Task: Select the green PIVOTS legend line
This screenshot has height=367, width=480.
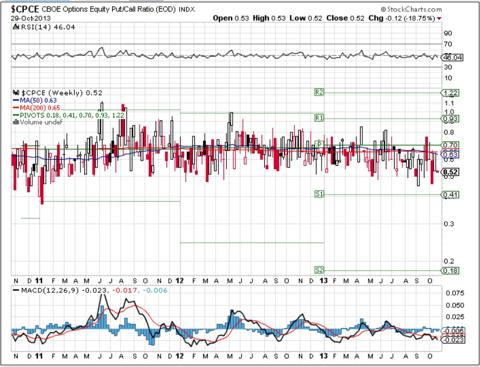Action: 16,115
